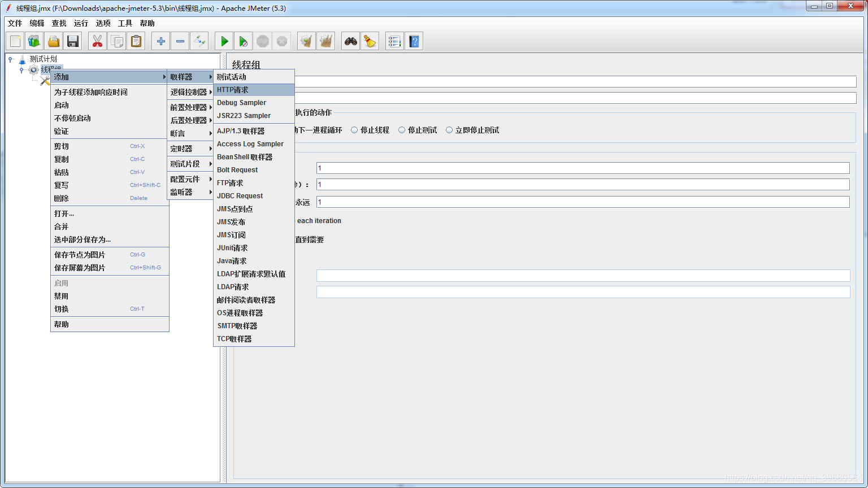
Task: Open the Templates toolbar icon
Action: click(x=34, y=41)
